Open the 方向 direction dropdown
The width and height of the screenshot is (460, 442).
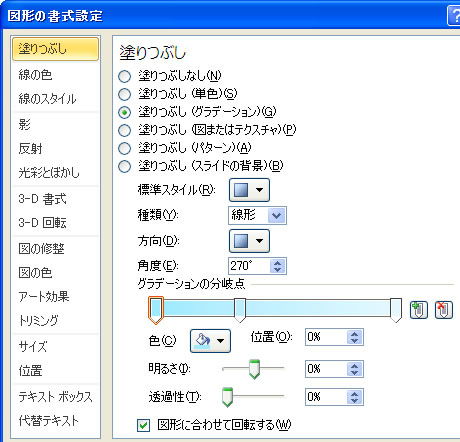pos(249,241)
